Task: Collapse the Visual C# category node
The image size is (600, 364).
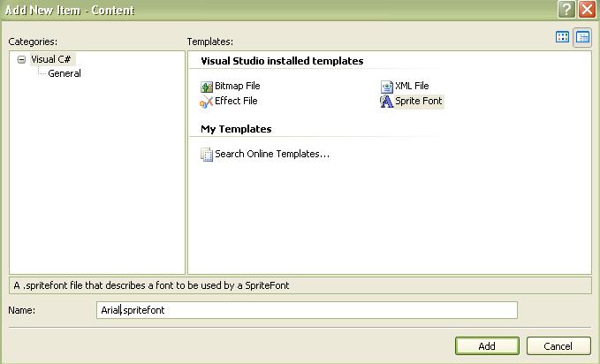Action: 22,59
